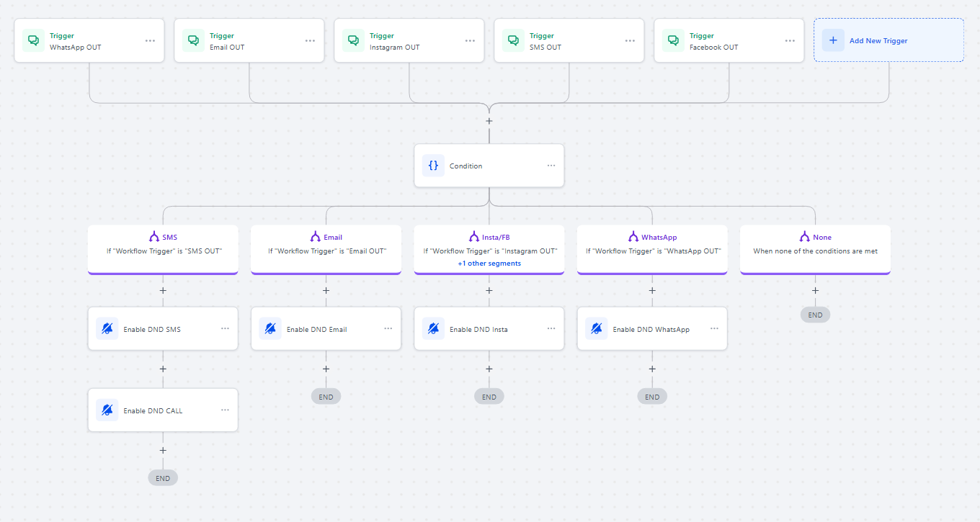The image size is (980, 522).
Task: Click the branch icon beside Email branch title
Action: pos(315,237)
